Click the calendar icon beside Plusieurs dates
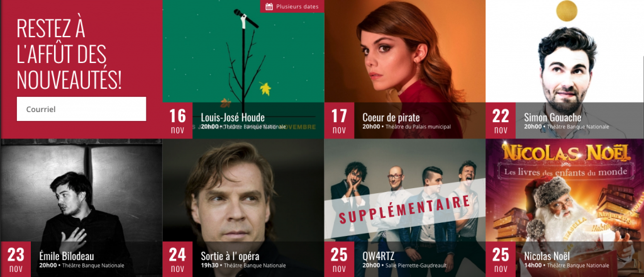644x277 pixels. [269, 6]
